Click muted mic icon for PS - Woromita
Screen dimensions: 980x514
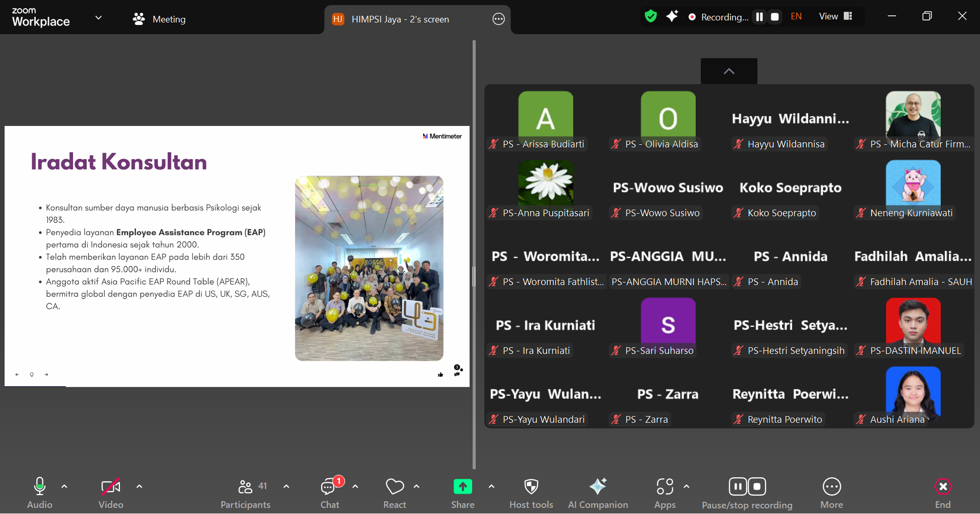(494, 282)
